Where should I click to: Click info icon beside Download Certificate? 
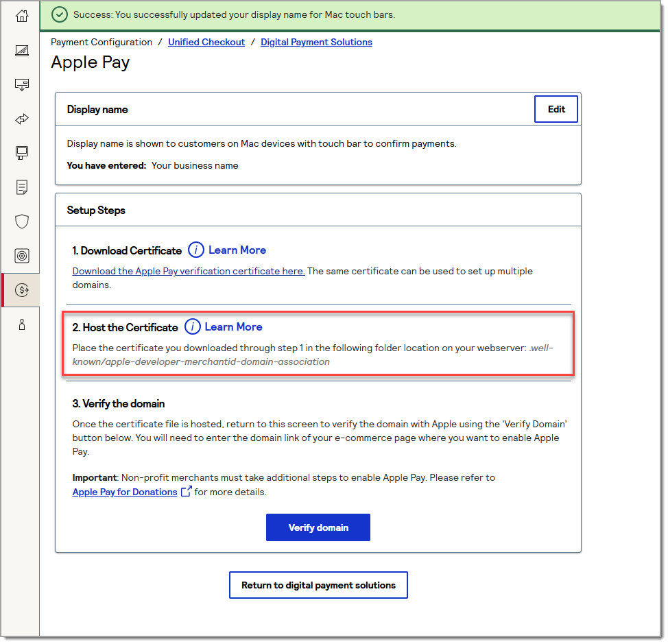[196, 250]
